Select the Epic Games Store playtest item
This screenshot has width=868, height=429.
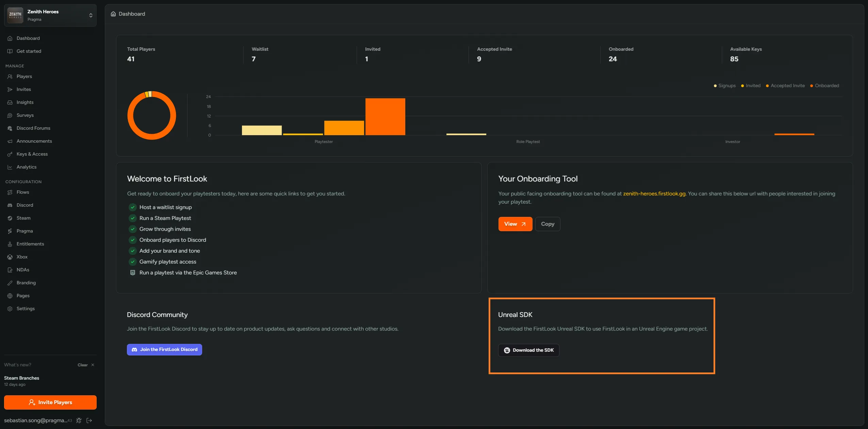188,273
